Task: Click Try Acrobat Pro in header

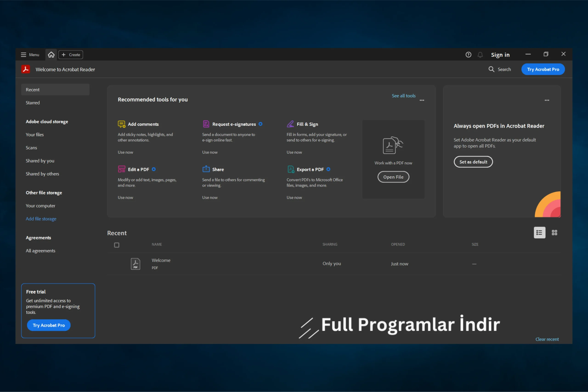Action: pos(543,69)
